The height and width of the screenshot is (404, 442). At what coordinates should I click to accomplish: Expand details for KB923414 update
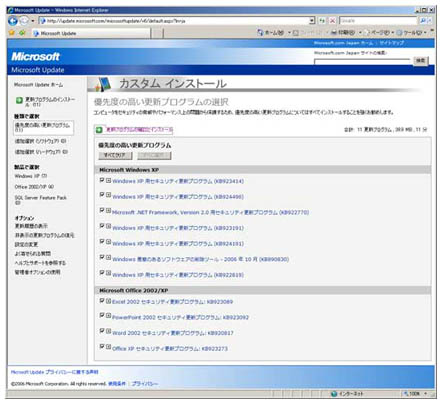[108, 180]
